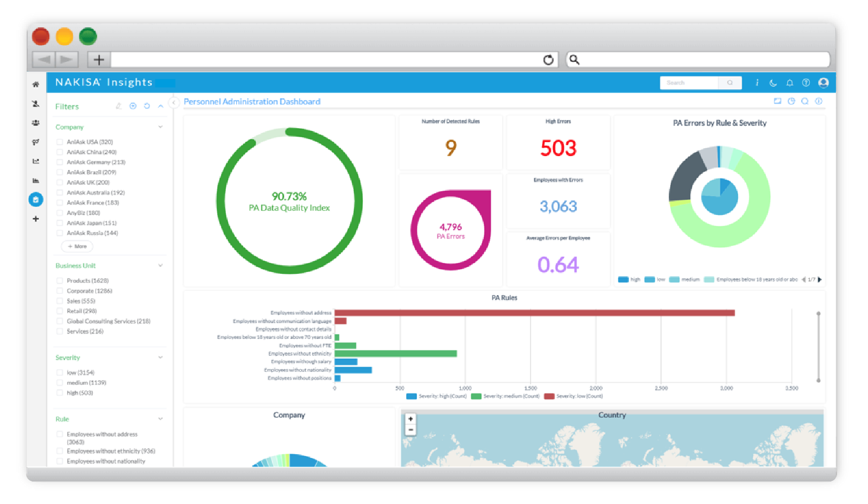Toggle dark mode with moon icon
The image size is (868, 504).
(773, 83)
